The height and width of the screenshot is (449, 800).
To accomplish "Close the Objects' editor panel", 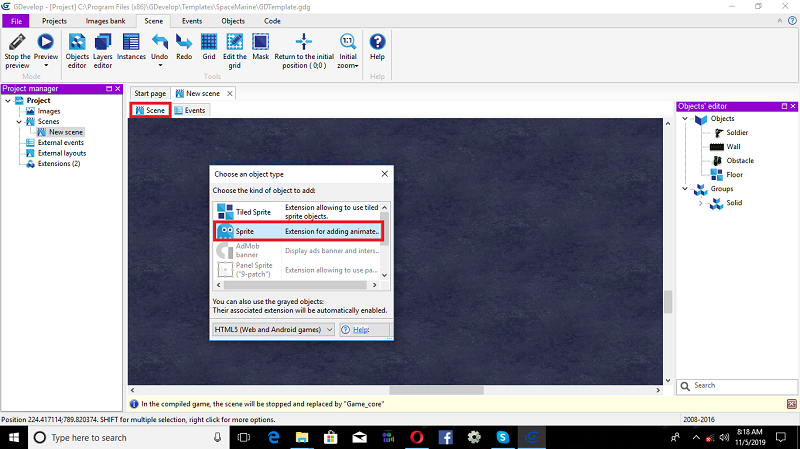I will pos(793,106).
